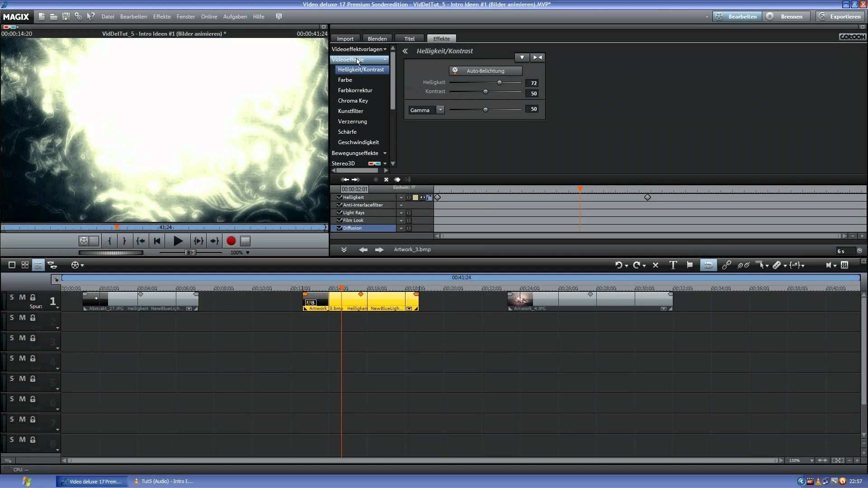Click the Undo arrow icon
The height and width of the screenshot is (488, 868).
618,265
